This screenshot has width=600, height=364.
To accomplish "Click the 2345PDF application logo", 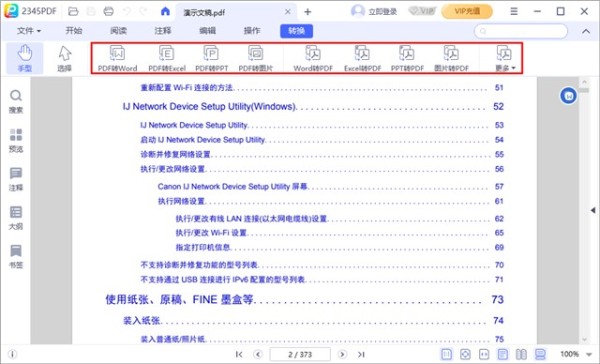I will point(11,11).
